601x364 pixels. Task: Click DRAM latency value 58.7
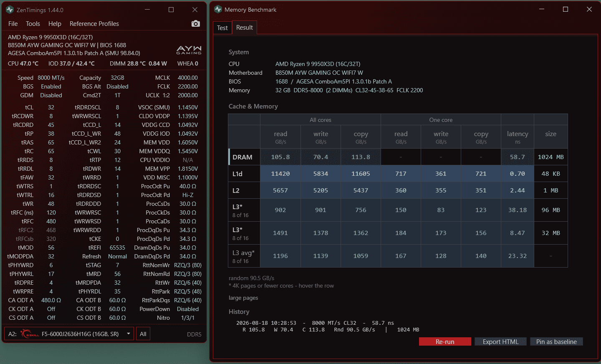(x=518, y=157)
